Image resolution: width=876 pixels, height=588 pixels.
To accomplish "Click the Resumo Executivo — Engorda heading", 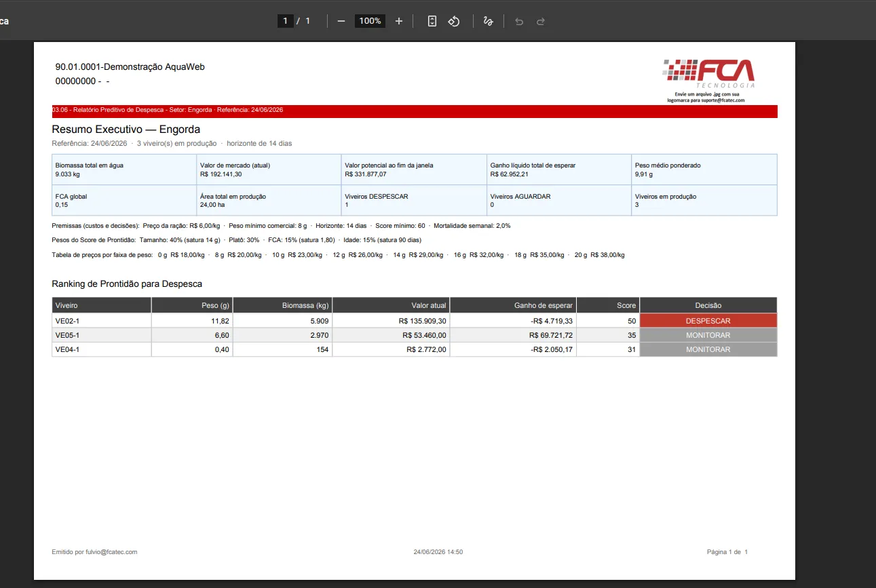I will click(126, 129).
